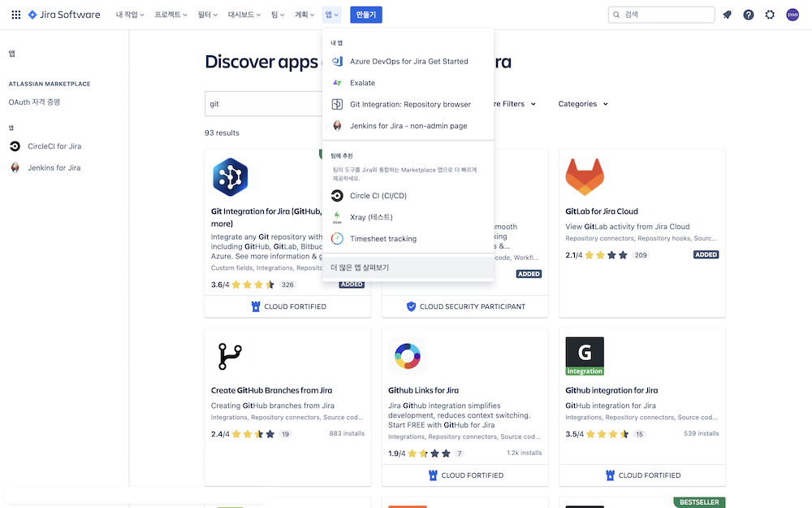Click the Git Integration for Jira hexagon logo
The width and height of the screenshot is (812, 508).
[x=231, y=176]
